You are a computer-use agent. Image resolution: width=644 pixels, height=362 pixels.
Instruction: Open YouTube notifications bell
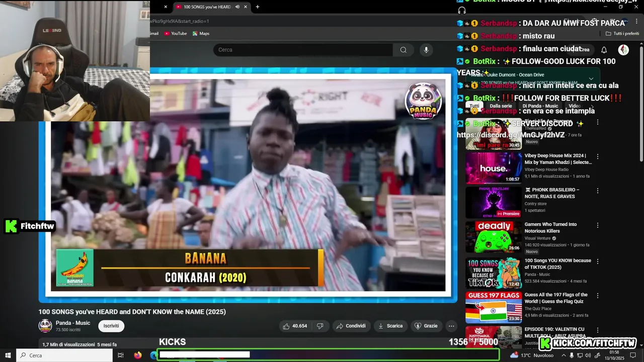604,50
